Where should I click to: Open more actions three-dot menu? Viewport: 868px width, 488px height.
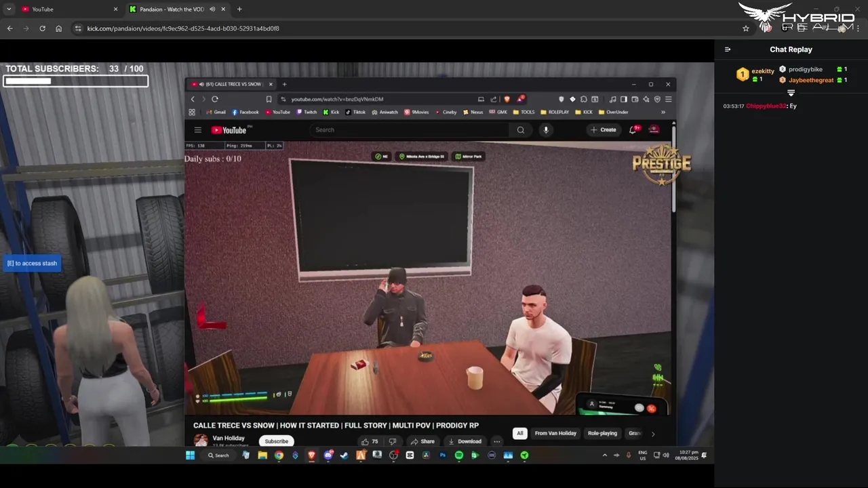(497, 441)
